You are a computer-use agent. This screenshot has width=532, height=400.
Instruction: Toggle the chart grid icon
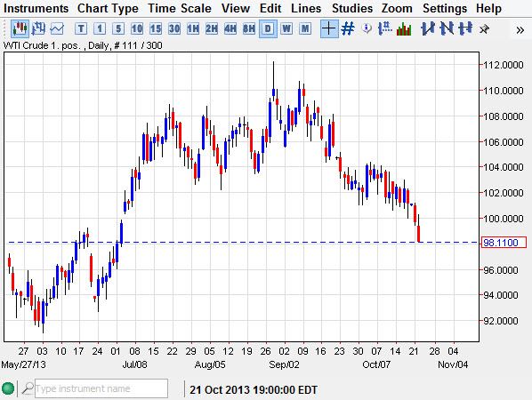pyautogui.click(x=348, y=28)
